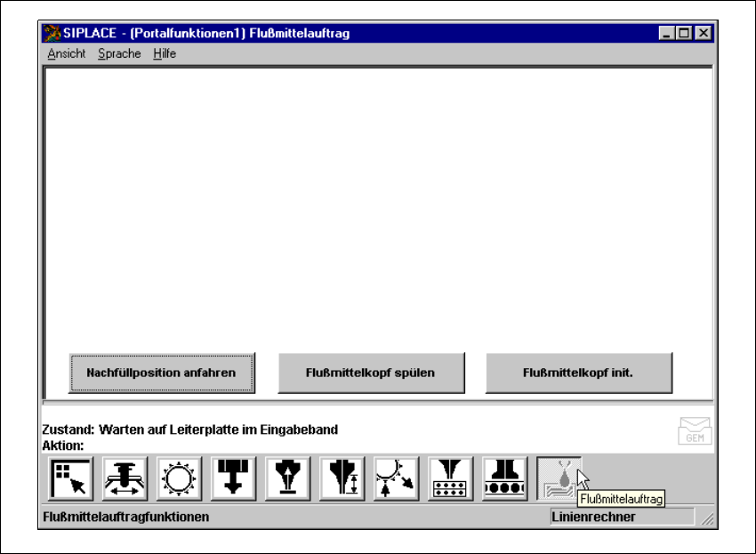This screenshot has width=756, height=554.
Task: Open the rotating head segment icon
Action: coord(396,478)
